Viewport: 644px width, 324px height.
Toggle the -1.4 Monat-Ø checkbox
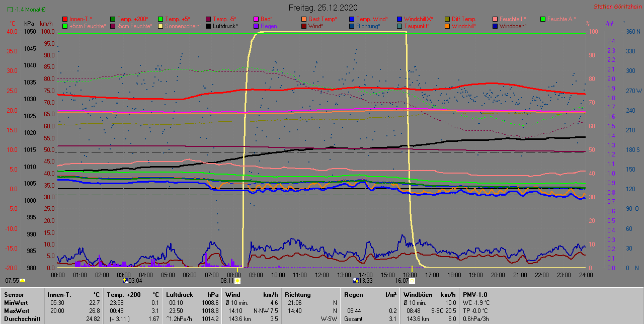coord(10,9)
